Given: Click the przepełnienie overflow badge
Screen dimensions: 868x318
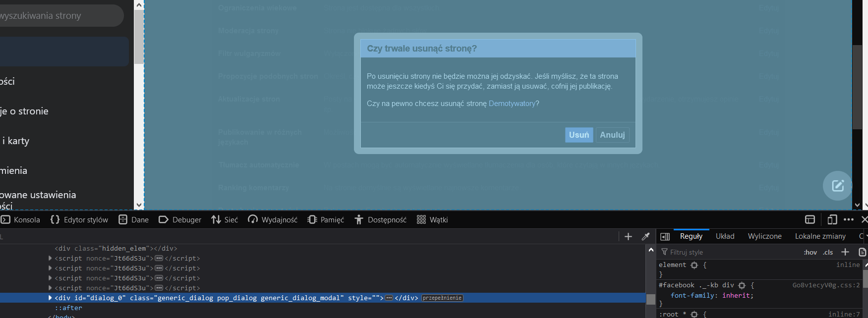Looking at the screenshot, I should (442, 298).
